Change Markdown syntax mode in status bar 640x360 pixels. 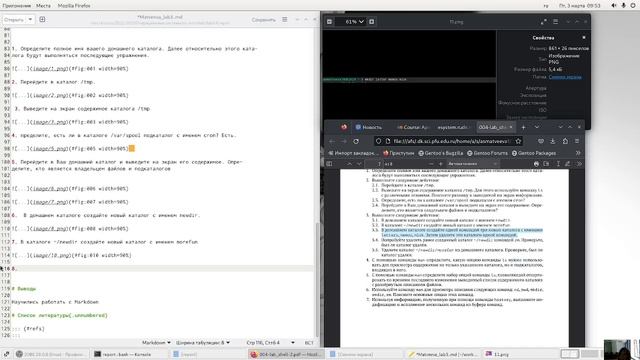point(156,343)
